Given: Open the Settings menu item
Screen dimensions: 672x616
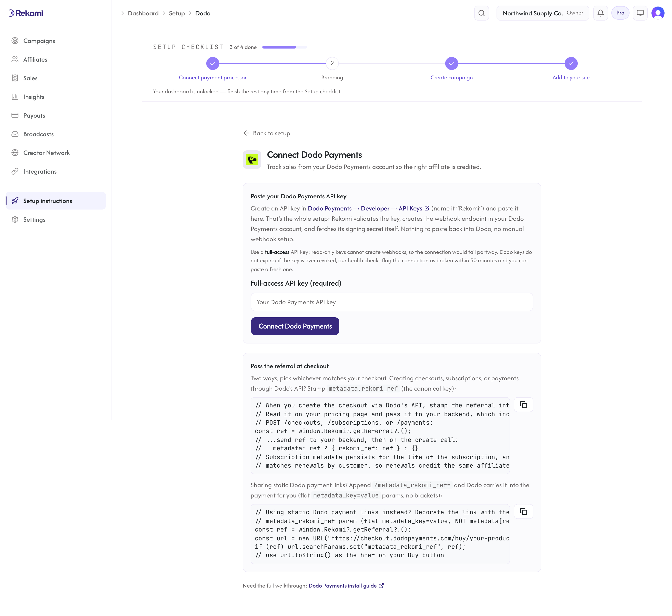Looking at the screenshot, I should [56, 219].
